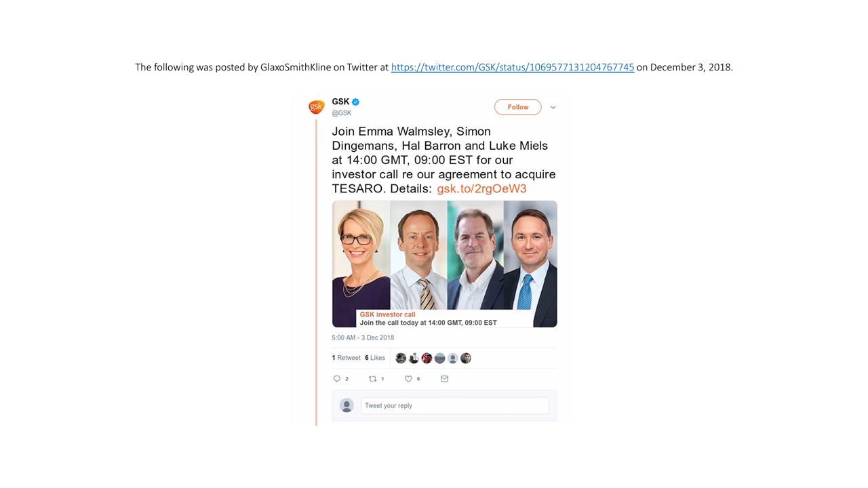Click the retweet arrows icon

tap(372, 379)
